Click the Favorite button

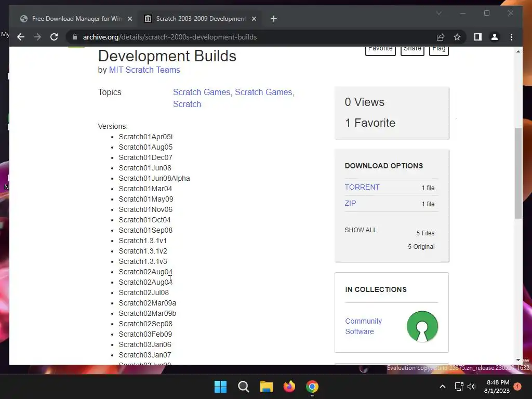(380, 50)
